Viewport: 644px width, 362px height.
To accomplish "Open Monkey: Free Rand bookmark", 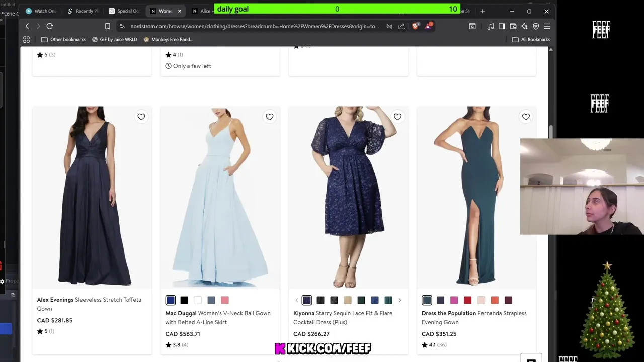I will [169, 39].
